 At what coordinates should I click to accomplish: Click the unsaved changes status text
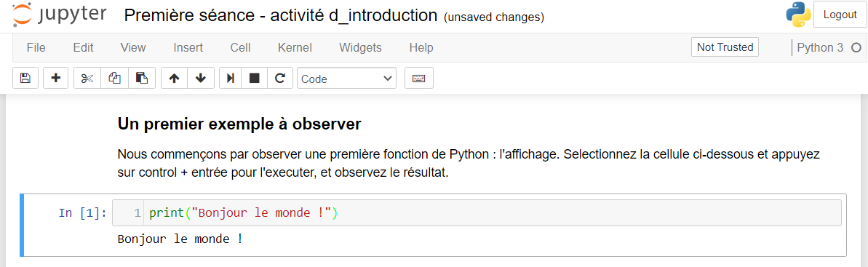point(494,17)
